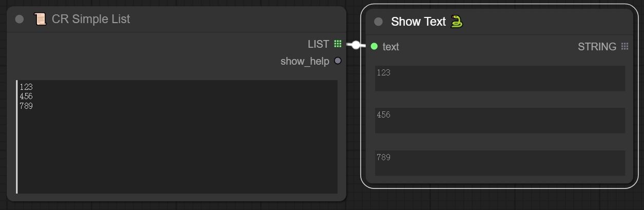644x210 pixels.
Task: Focus the Show Text field containing 789
Action: tap(500, 163)
